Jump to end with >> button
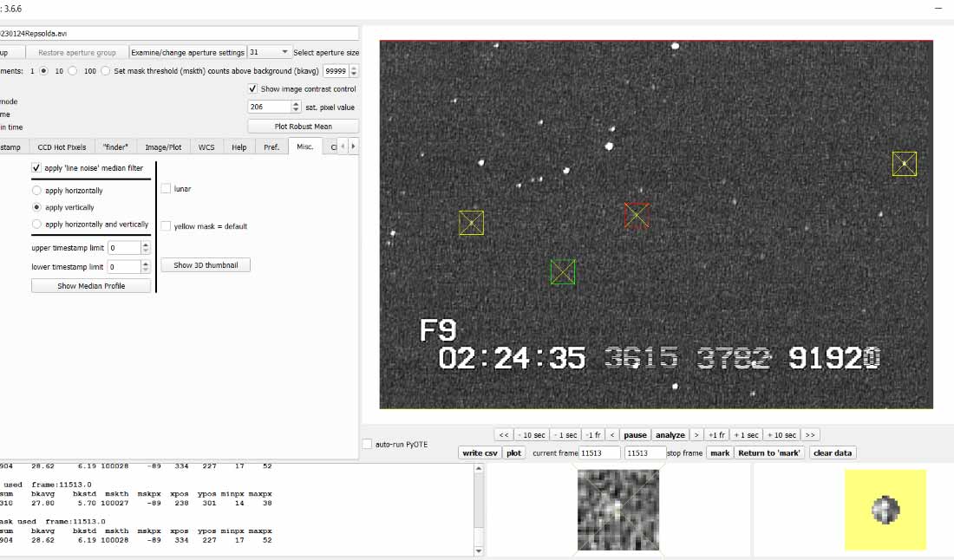Screen dimensions: 954x560 pyautogui.click(x=810, y=435)
